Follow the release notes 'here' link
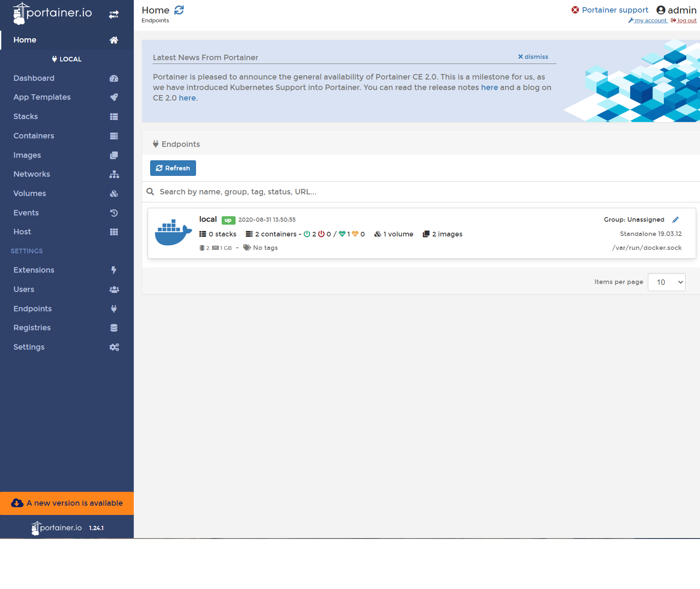 point(489,88)
